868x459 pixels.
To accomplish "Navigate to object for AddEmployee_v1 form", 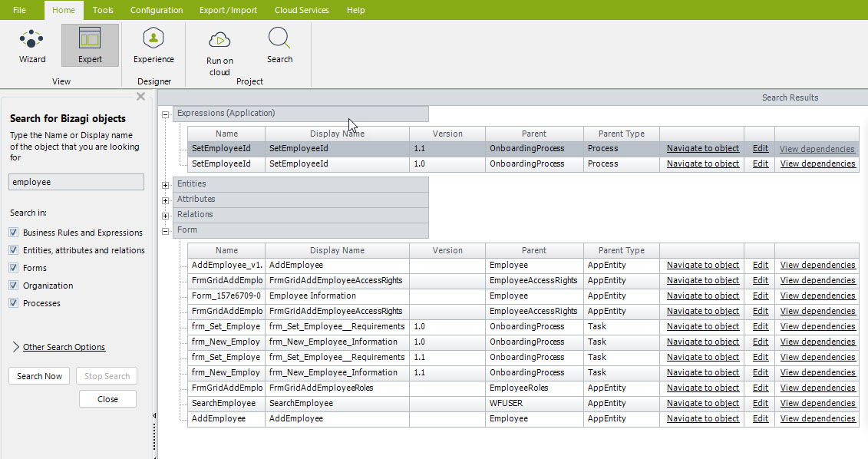I will coord(702,266).
